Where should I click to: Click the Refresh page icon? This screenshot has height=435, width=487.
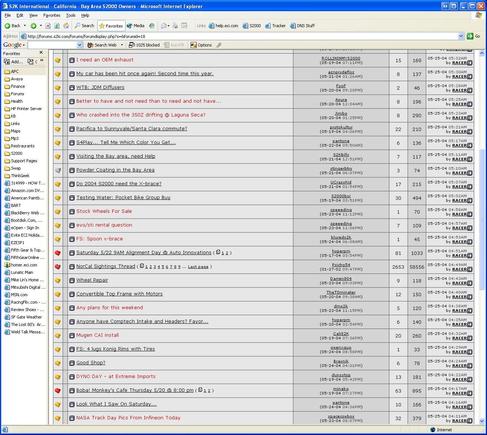(x=57, y=26)
